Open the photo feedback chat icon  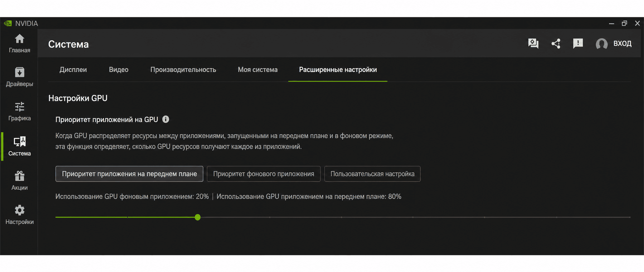click(x=533, y=43)
